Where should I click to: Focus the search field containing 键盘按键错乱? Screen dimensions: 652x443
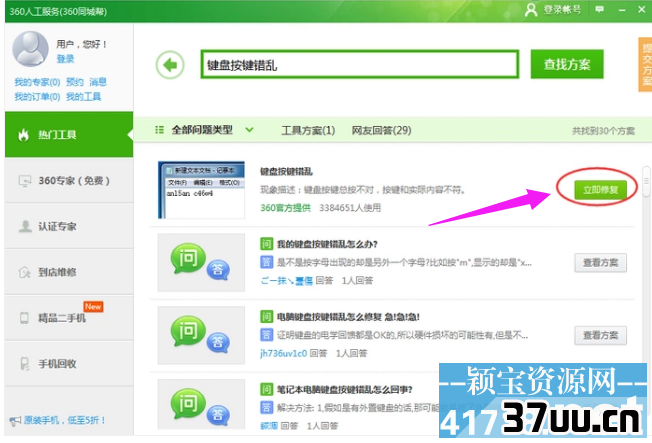coord(360,64)
